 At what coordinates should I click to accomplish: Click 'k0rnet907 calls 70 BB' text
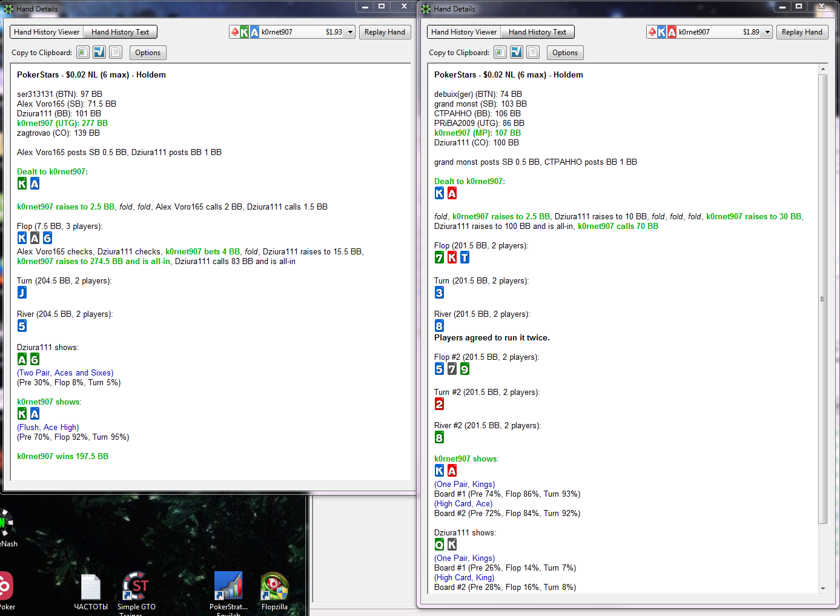[618, 226]
